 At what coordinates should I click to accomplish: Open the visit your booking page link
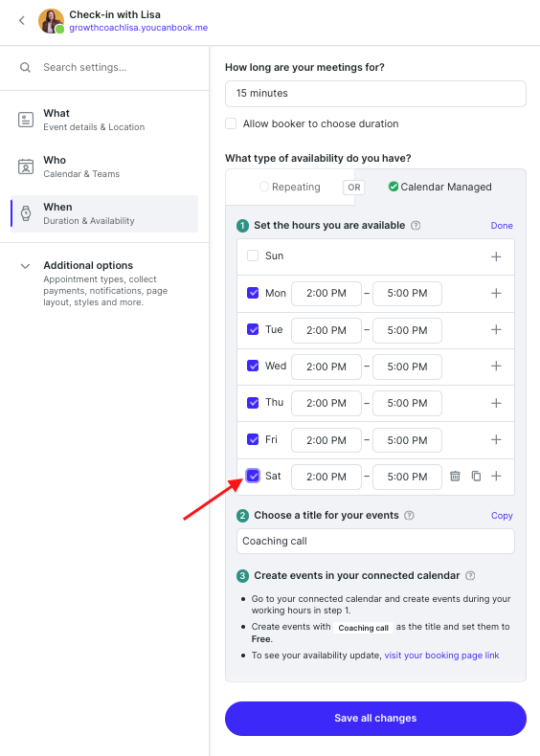[441, 656]
